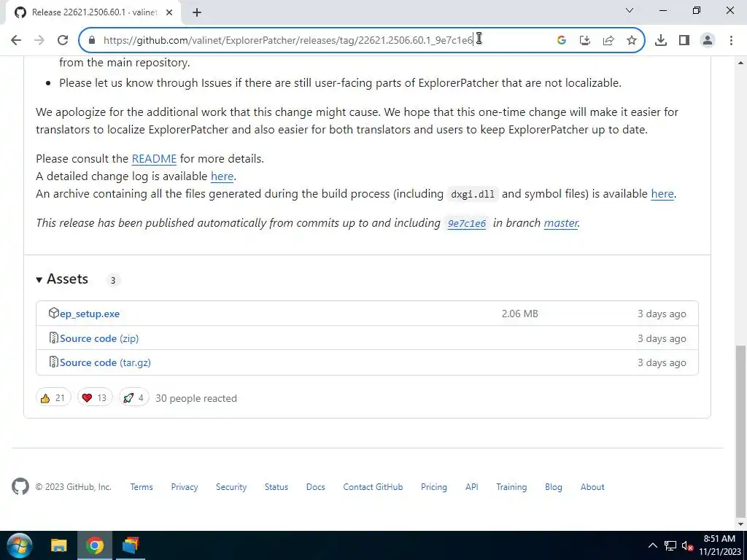This screenshot has height=560, width=747.
Task: Open the build archive here link
Action: [662, 194]
